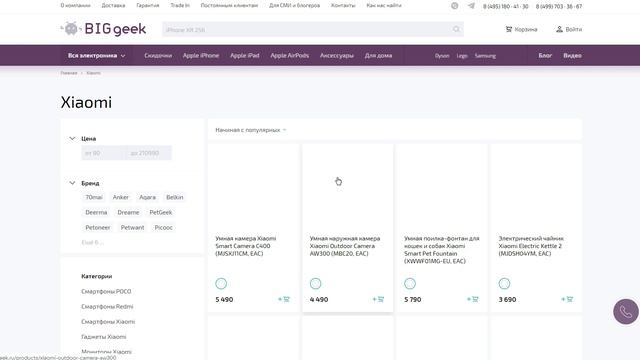Collapse the Бренд filter section
640x360 pixels.
pos(72,183)
